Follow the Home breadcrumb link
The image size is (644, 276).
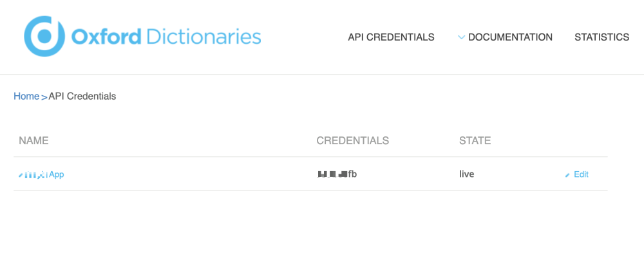pyautogui.click(x=26, y=97)
